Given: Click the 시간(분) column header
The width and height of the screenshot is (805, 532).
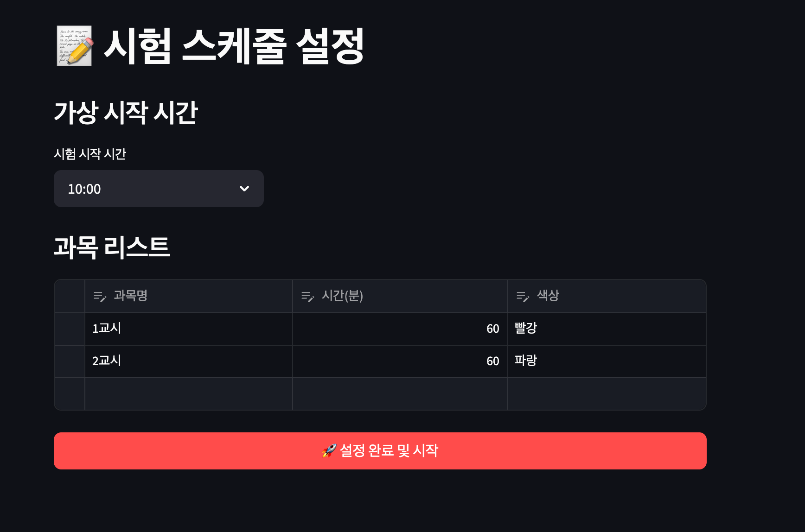Looking at the screenshot, I should click(343, 296).
